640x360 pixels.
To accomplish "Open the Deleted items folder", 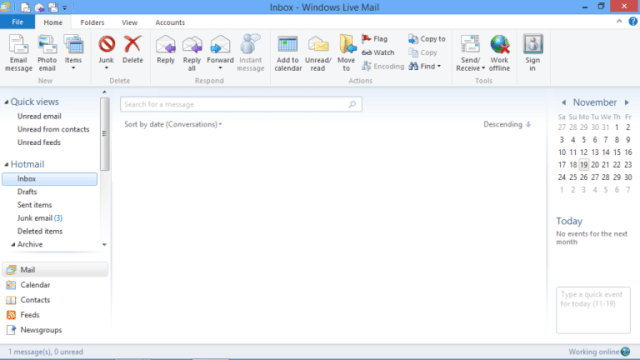I will [40, 231].
